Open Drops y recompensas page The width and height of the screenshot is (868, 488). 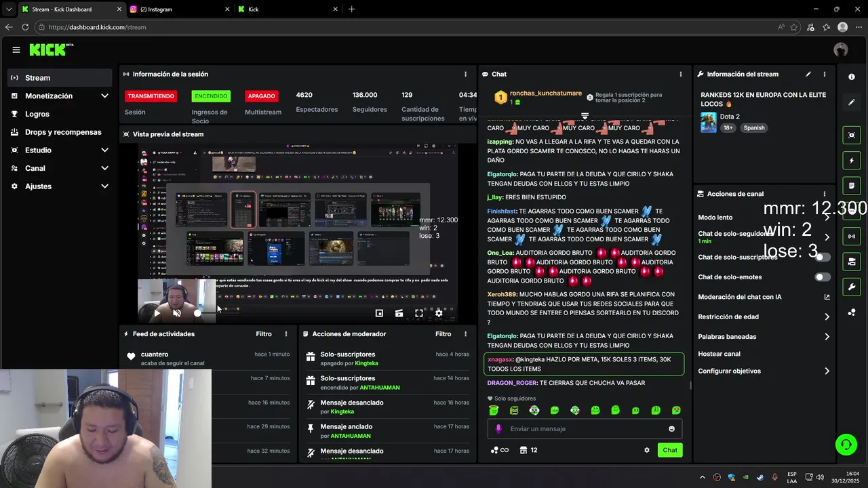coord(60,132)
